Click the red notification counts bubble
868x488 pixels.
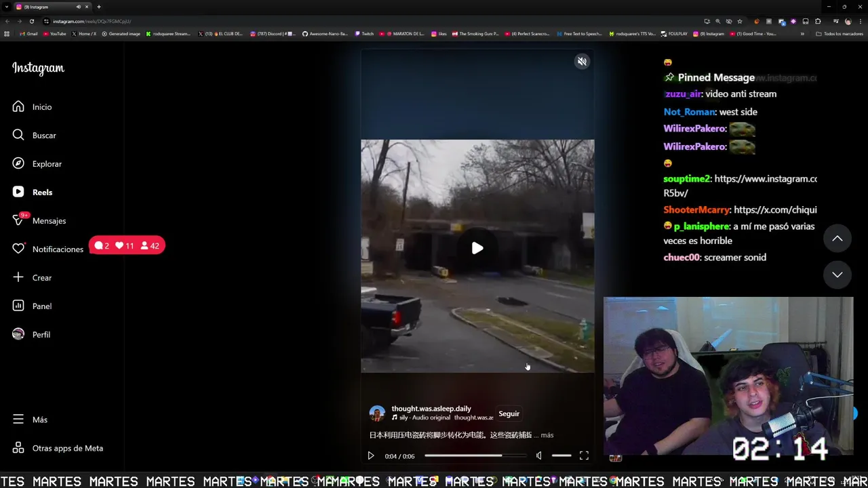[127, 245]
